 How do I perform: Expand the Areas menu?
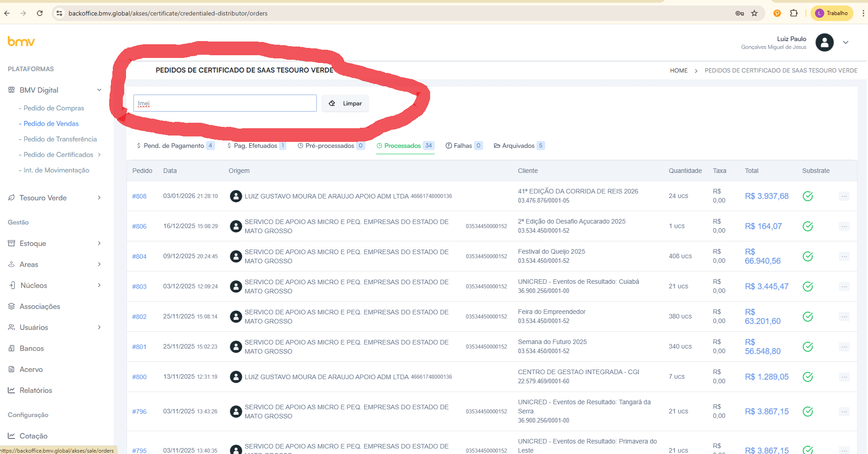click(99, 264)
